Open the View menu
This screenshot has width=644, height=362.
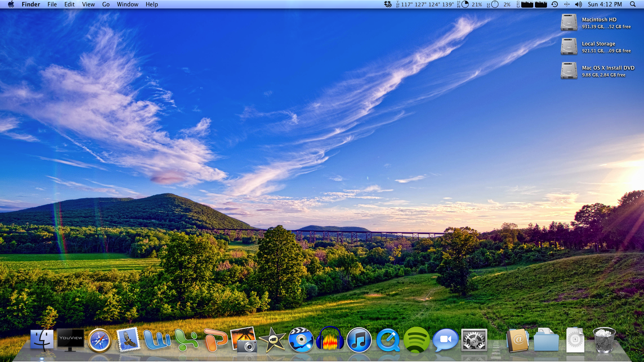click(89, 4)
